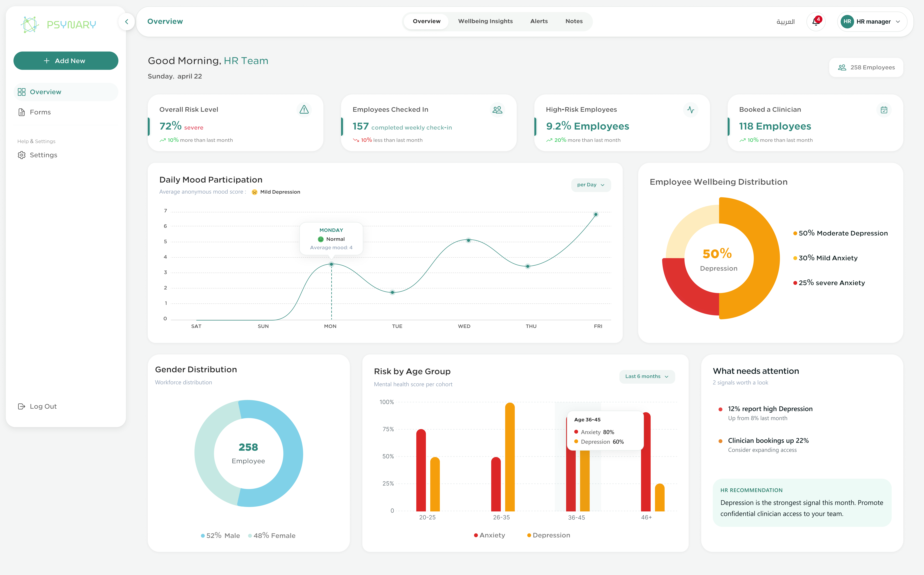
Task: Click '12% report high Depression' signal
Action: pyautogui.click(x=770, y=409)
